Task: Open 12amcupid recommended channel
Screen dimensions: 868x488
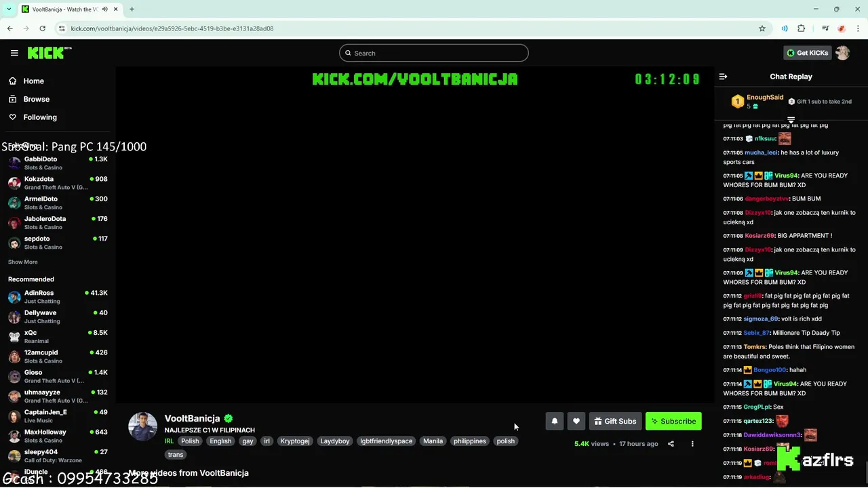Action: [x=58, y=357]
